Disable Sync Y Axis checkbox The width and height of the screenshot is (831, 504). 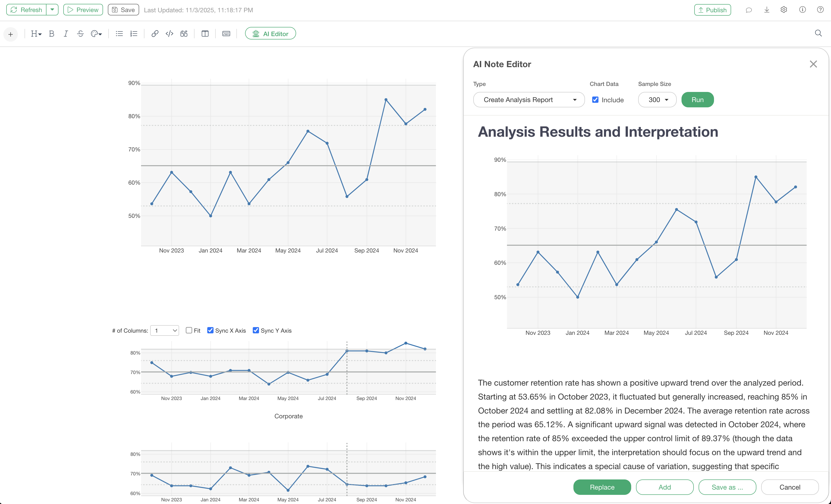(256, 330)
